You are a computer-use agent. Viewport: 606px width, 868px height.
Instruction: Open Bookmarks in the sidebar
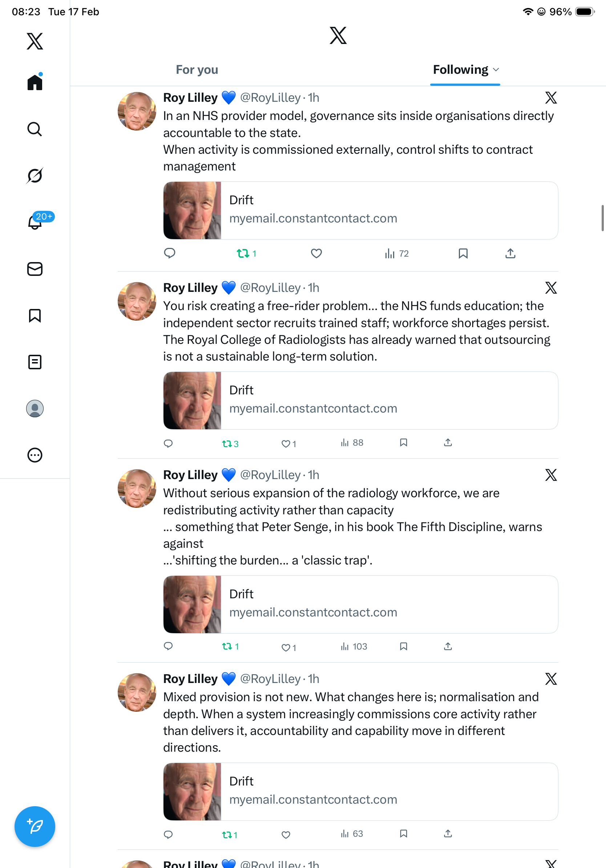point(35,315)
